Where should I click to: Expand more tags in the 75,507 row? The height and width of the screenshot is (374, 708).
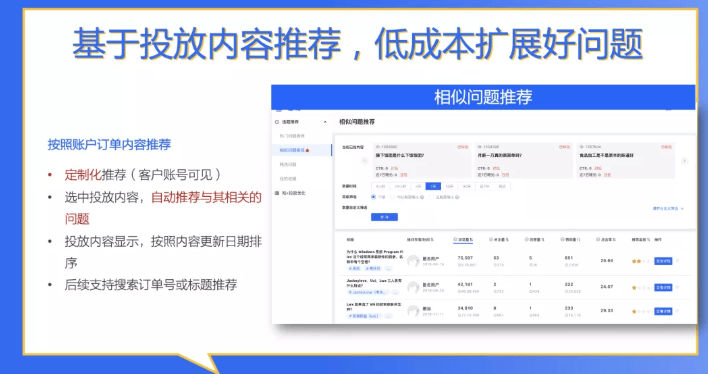388,269
